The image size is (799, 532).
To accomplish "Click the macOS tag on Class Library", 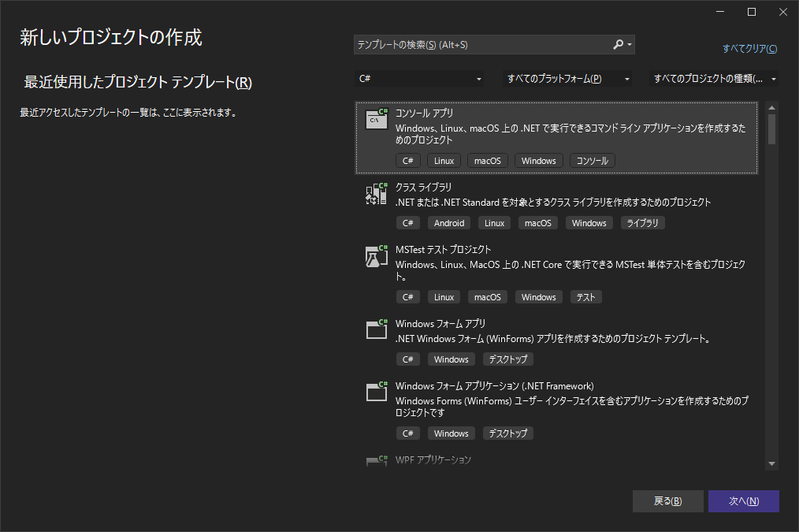I will pos(537,223).
